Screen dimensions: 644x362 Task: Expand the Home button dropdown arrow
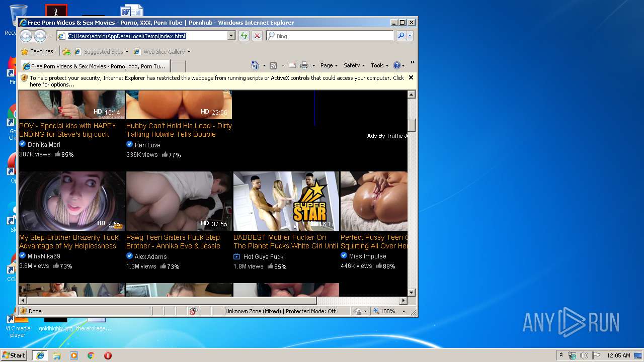264,65
